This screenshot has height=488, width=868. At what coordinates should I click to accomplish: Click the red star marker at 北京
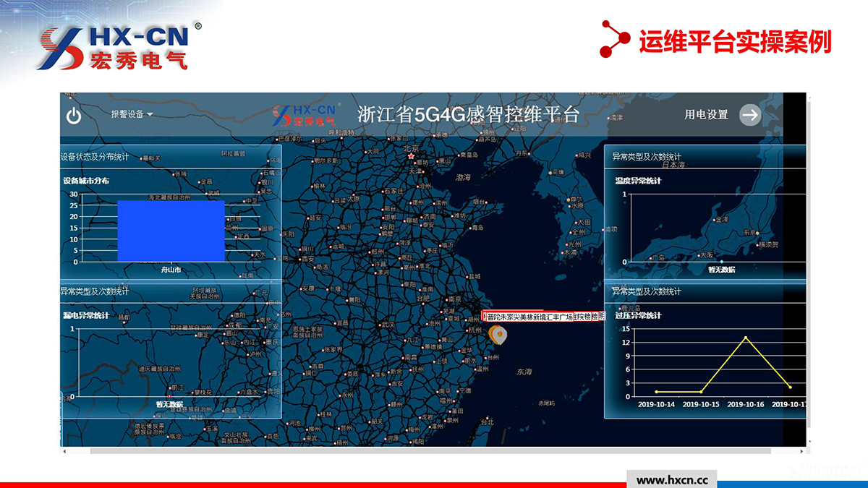click(412, 156)
